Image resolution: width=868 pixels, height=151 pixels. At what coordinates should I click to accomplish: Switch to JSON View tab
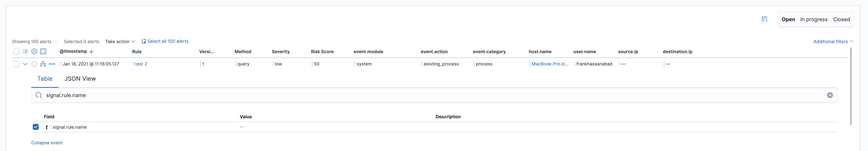click(x=80, y=79)
